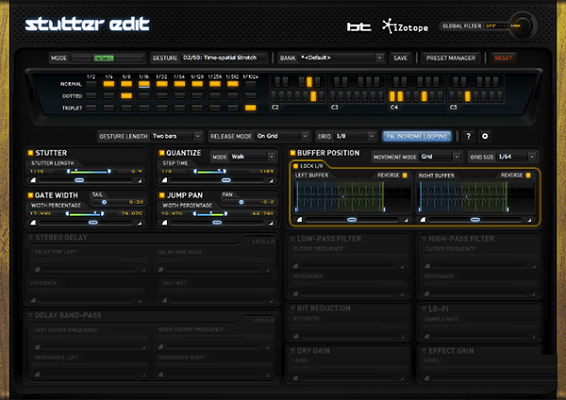Enable the Dry Gain module
Viewport: 566px width, 400px height.
(293, 351)
